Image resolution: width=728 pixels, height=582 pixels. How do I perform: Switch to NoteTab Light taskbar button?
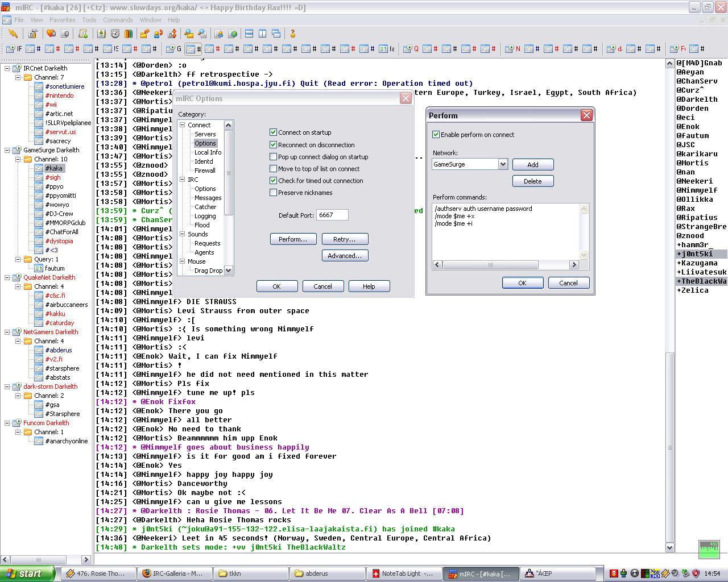406,573
